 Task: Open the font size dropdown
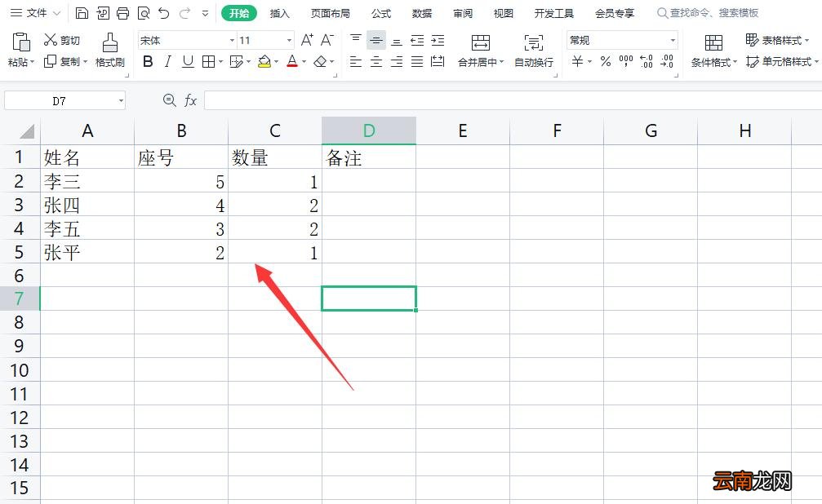(289, 40)
